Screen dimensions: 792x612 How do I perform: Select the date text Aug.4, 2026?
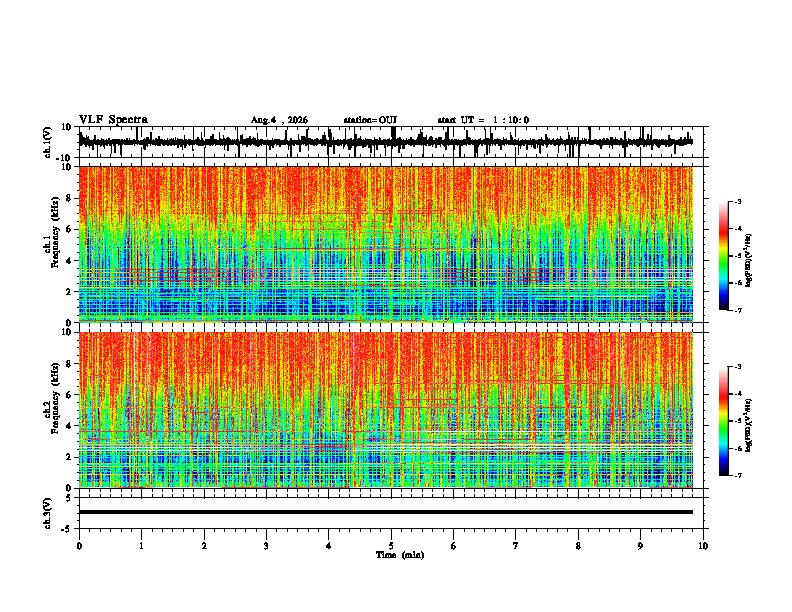coord(279,120)
